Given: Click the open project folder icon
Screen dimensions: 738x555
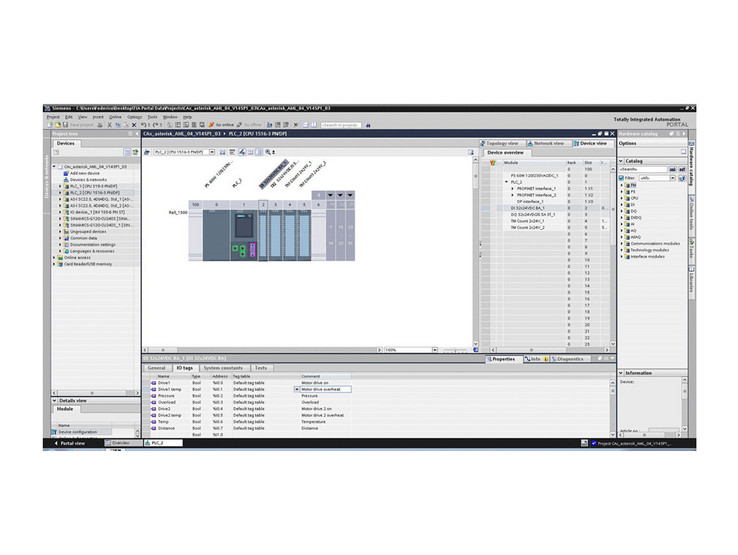Looking at the screenshot, I should 57,125.
